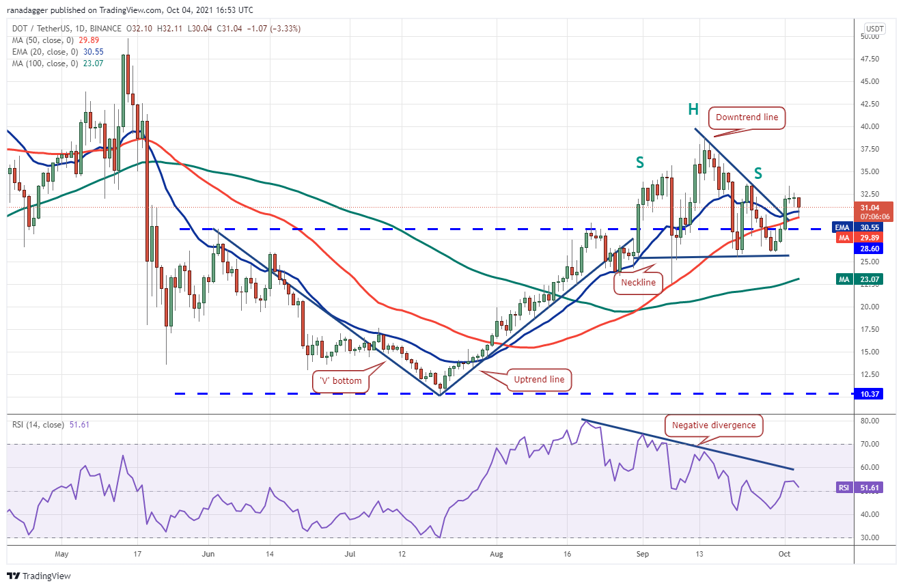Select the 10.37 support level tag
Screen dimensions: 903x588
pos(869,393)
